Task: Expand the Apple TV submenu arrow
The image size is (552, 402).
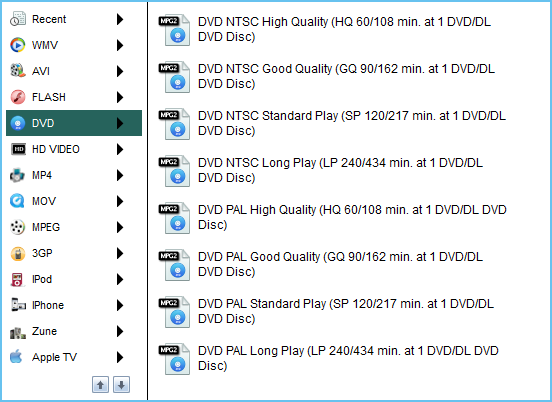Action: (120, 357)
